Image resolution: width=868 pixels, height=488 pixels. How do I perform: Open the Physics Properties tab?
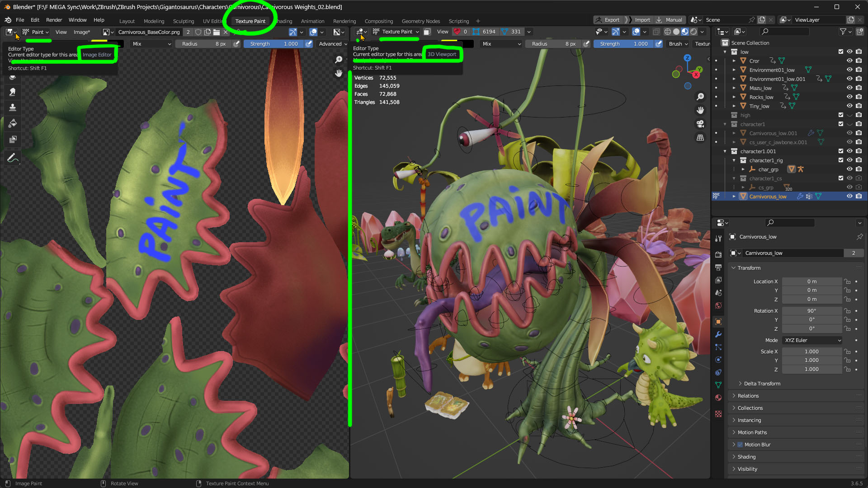[x=718, y=360]
